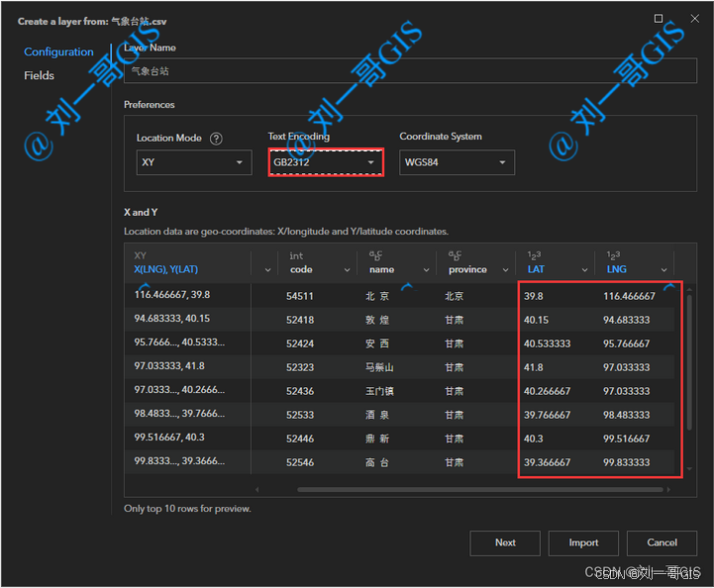This screenshot has width=714, height=588.
Task: Click the Import button
Action: click(583, 542)
